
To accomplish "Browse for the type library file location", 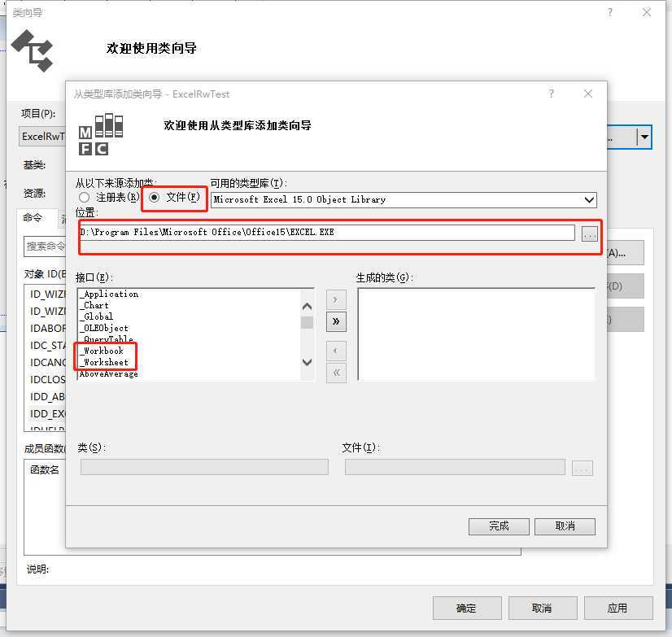I will point(589,234).
